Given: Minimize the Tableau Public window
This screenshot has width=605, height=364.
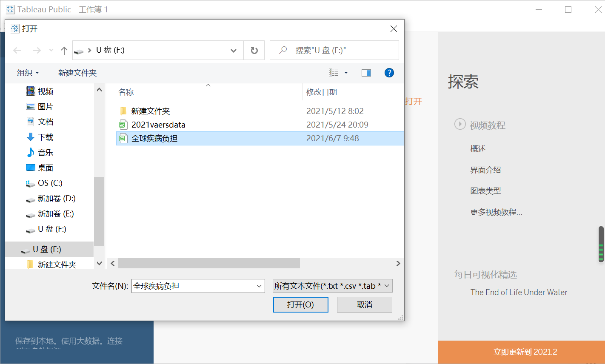Looking at the screenshot, I should click(x=539, y=9).
